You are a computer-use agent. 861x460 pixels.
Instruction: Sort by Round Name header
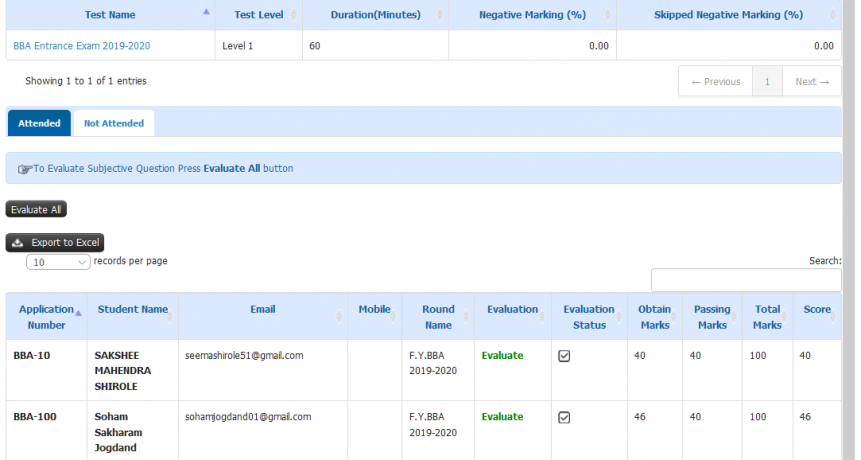pyautogui.click(x=438, y=317)
